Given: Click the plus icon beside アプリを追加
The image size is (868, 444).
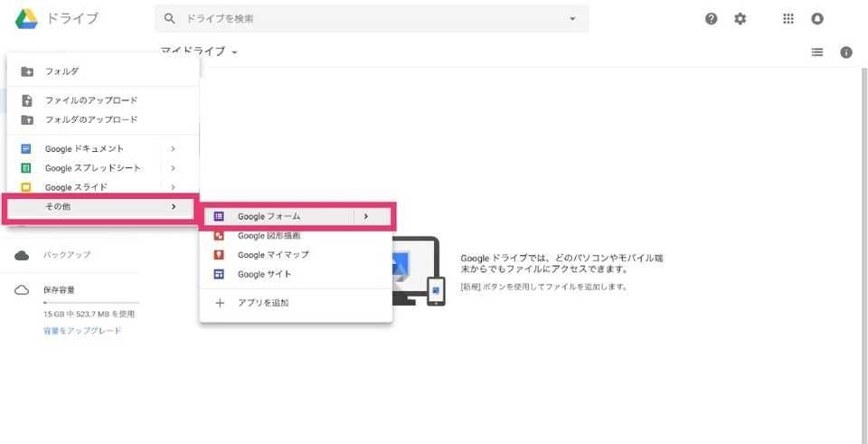Looking at the screenshot, I should pos(220,303).
